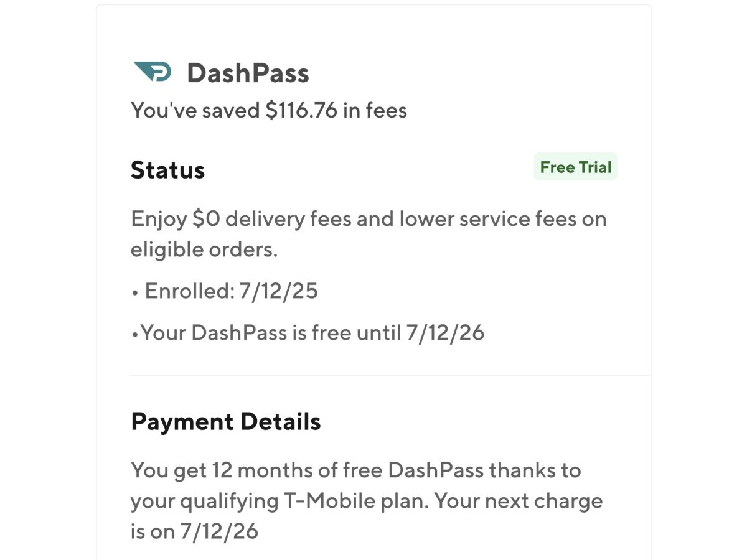This screenshot has height=560, width=747.
Task: Click the Status section heading
Action: pos(167,170)
